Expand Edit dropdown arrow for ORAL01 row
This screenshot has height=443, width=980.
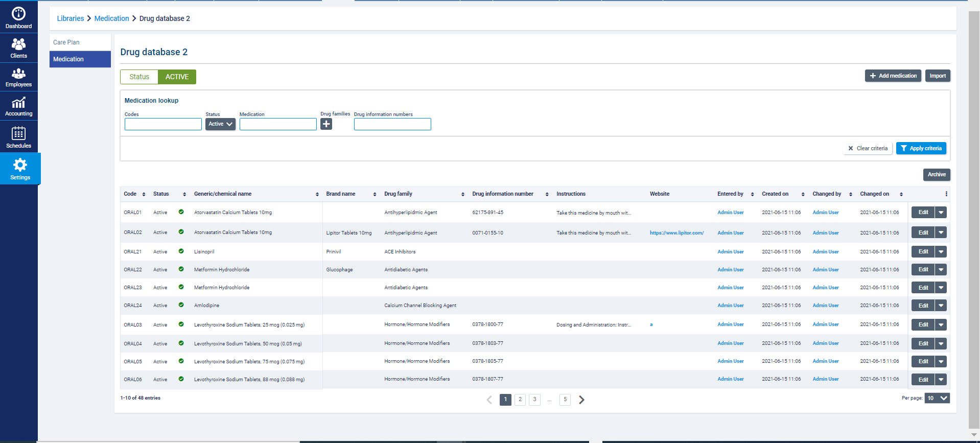click(941, 213)
